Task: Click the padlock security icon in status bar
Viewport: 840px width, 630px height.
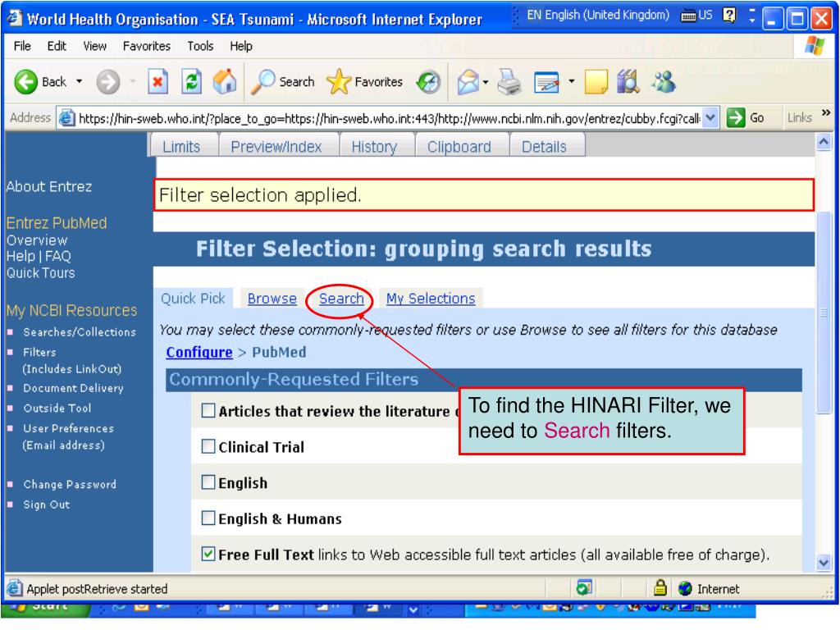Action: point(660,588)
